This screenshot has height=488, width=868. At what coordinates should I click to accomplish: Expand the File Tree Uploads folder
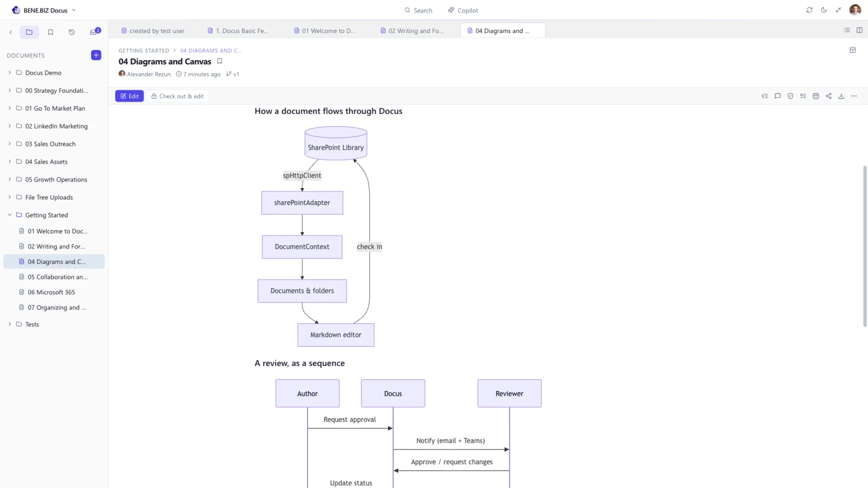tap(10, 197)
